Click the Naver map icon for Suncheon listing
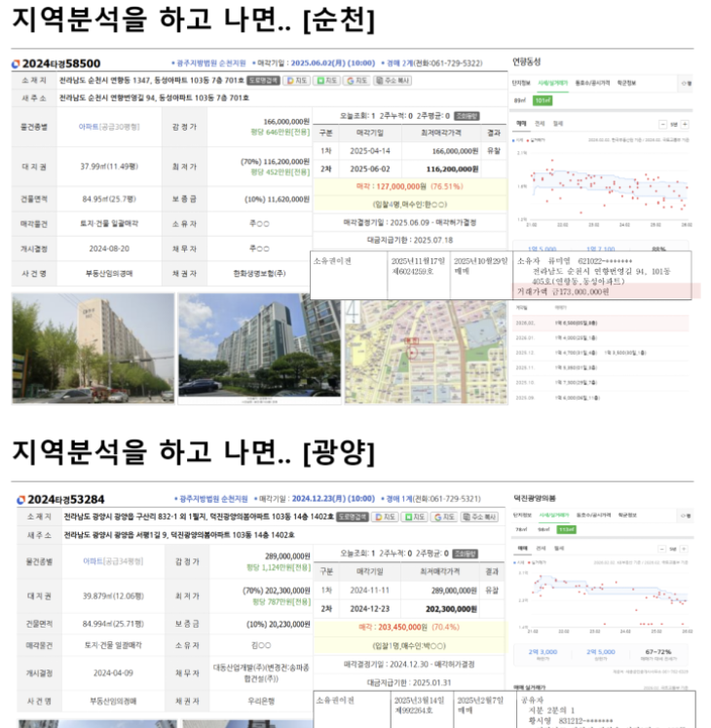 329,81
